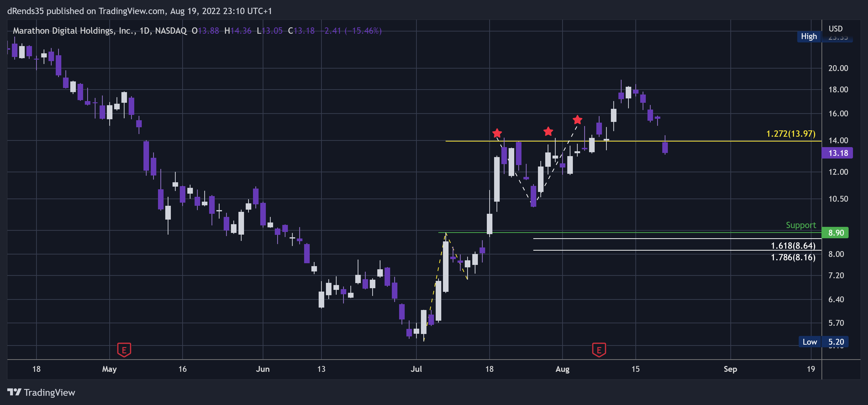Click the Low 5.20 price marker label
The height and width of the screenshot is (405, 868).
[x=823, y=342]
